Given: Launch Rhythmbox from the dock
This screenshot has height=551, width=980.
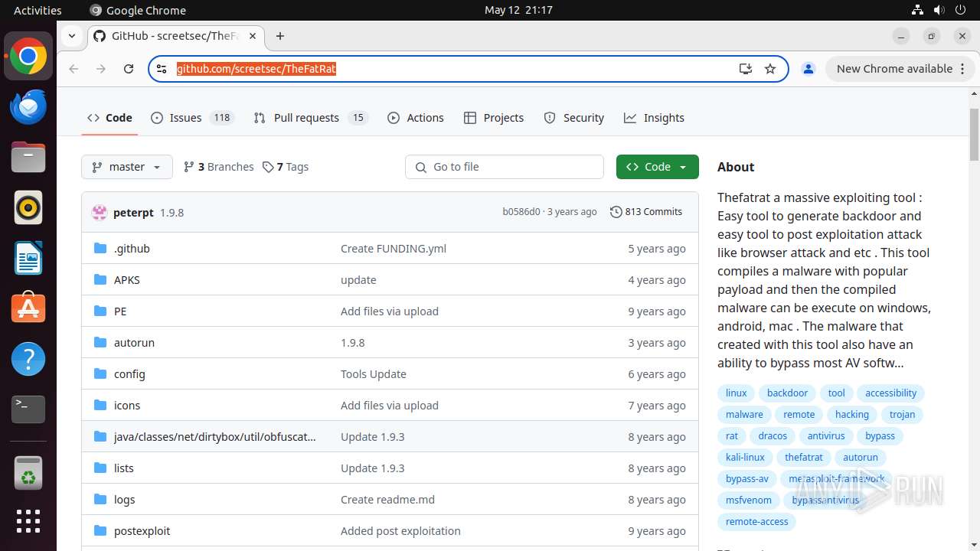Looking at the screenshot, I should 28,207.
